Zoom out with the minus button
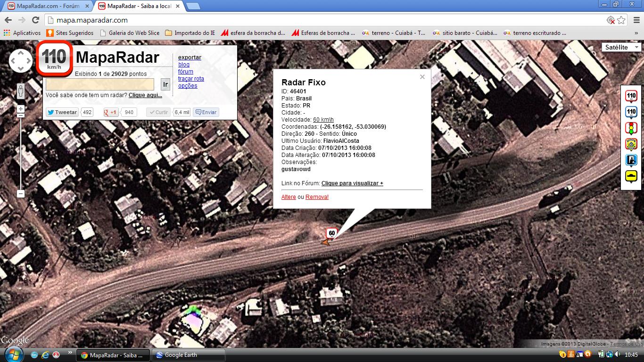This screenshot has height=362, width=644. (x=21, y=193)
